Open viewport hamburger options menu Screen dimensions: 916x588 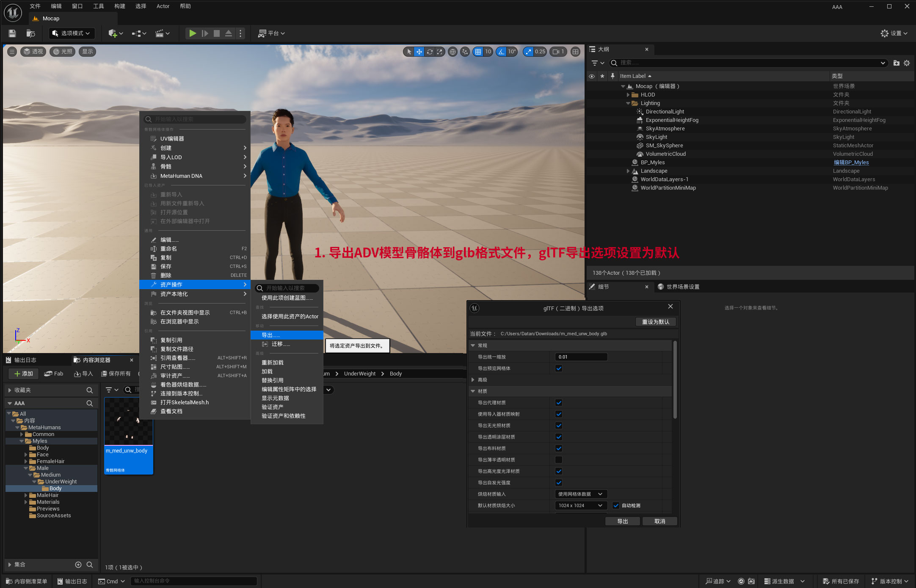click(12, 52)
